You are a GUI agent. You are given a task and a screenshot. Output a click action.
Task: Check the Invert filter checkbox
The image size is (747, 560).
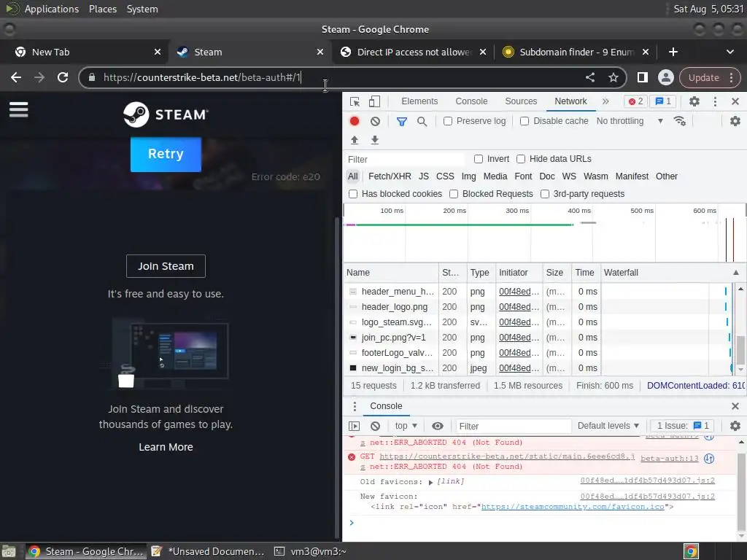click(x=479, y=158)
